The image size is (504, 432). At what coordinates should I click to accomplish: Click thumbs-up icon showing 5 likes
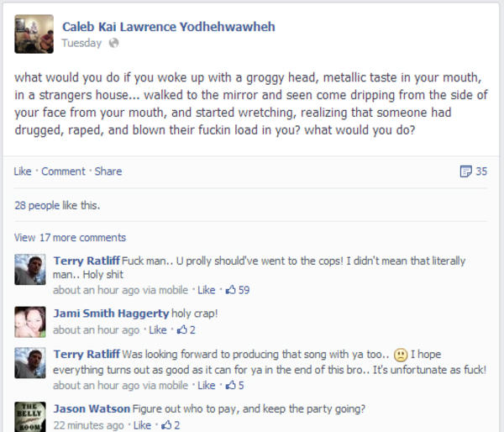[x=230, y=386]
